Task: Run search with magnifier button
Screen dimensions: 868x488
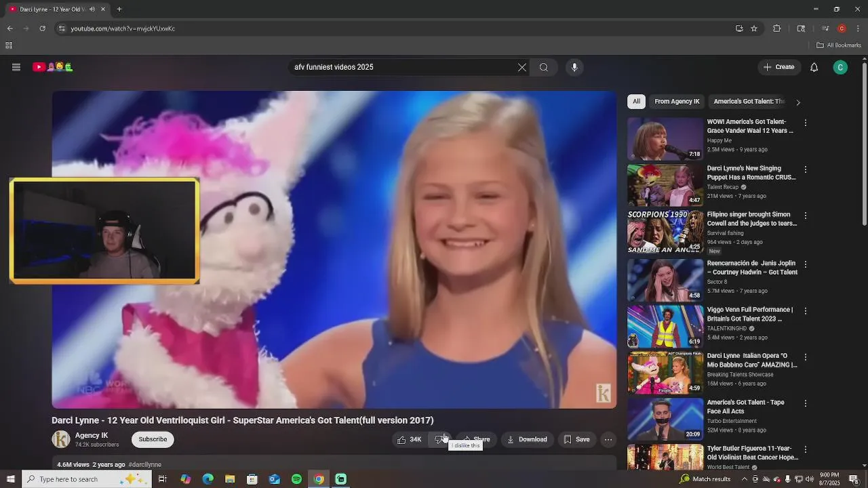Action: (x=544, y=67)
